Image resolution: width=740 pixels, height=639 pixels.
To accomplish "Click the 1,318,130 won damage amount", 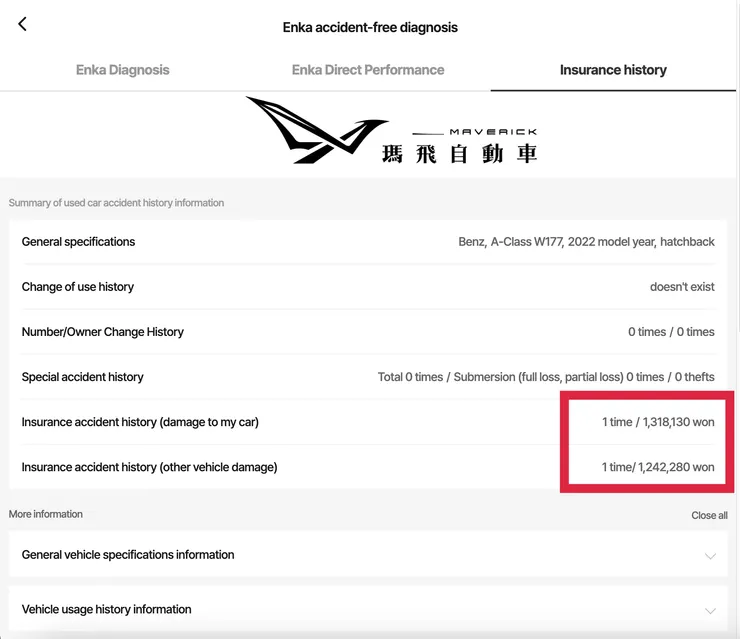I will 658,422.
